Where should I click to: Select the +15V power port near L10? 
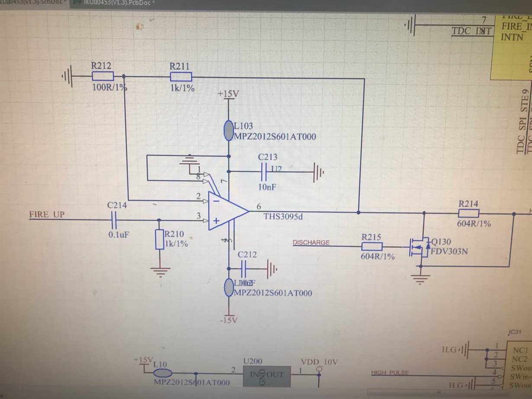point(143,360)
